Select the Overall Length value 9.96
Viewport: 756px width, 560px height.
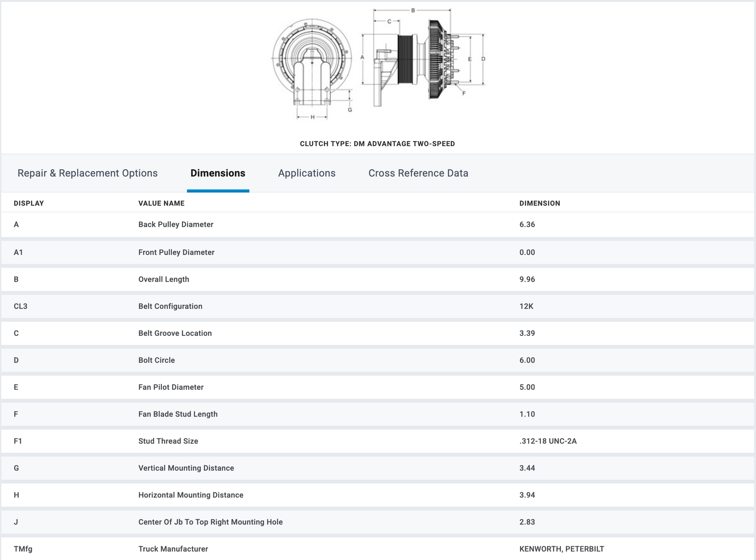[527, 279]
